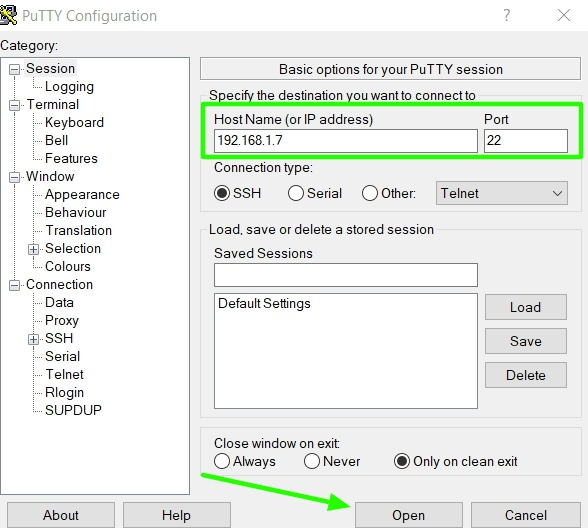Go to the Proxy settings category

[62, 321]
